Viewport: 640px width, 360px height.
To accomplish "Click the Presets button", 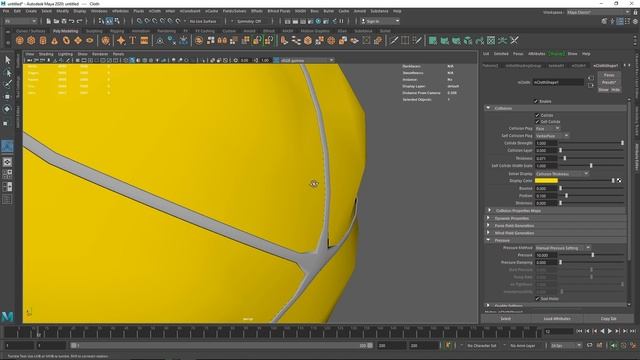I will 609,82.
